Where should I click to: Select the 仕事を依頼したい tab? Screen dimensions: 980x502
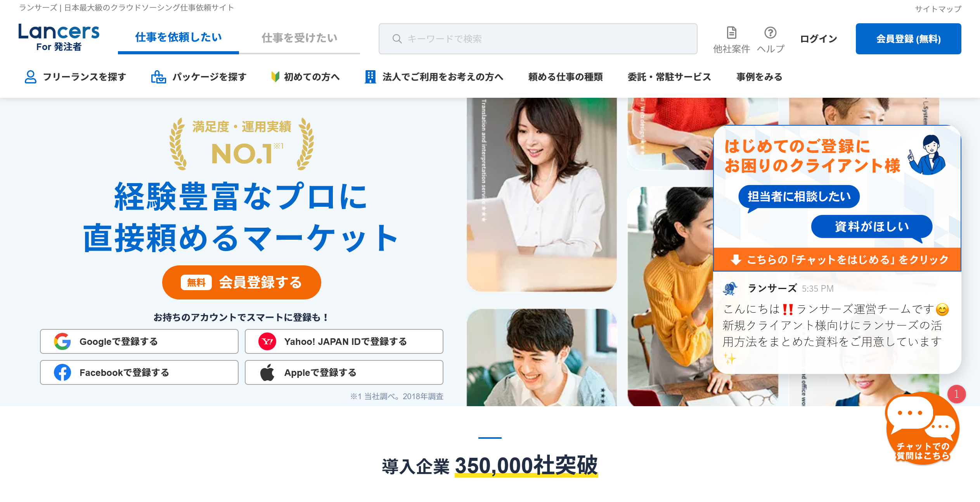178,38
